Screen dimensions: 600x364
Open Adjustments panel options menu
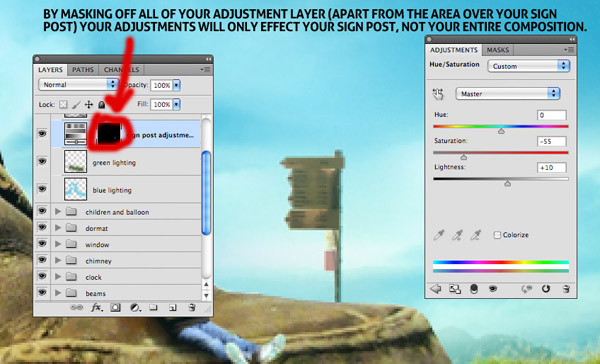569,50
